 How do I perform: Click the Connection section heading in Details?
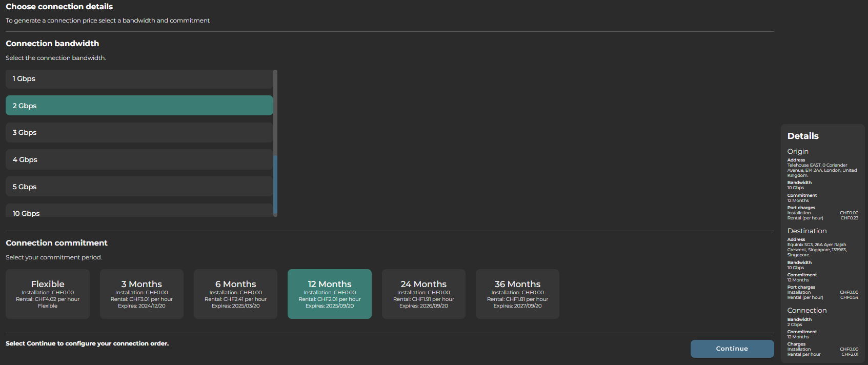click(807, 310)
